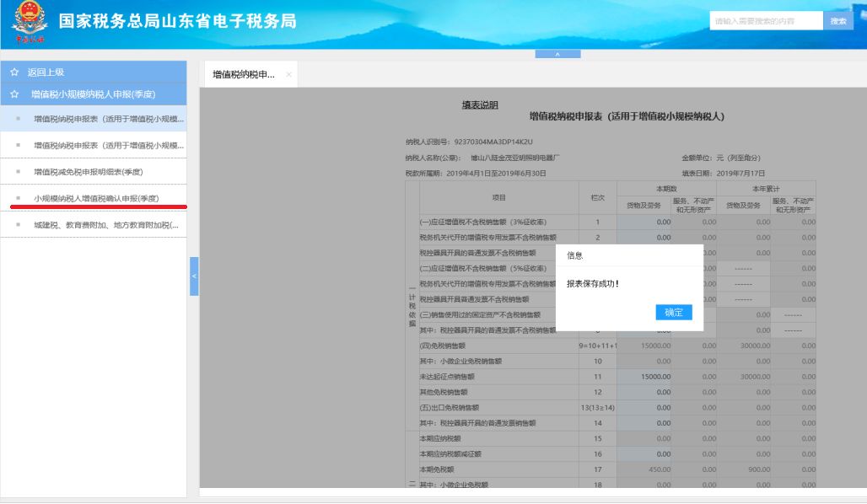The height and width of the screenshot is (504, 867).
Task: Collapse the header using the ∧ arrow button
Action: tap(555, 52)
